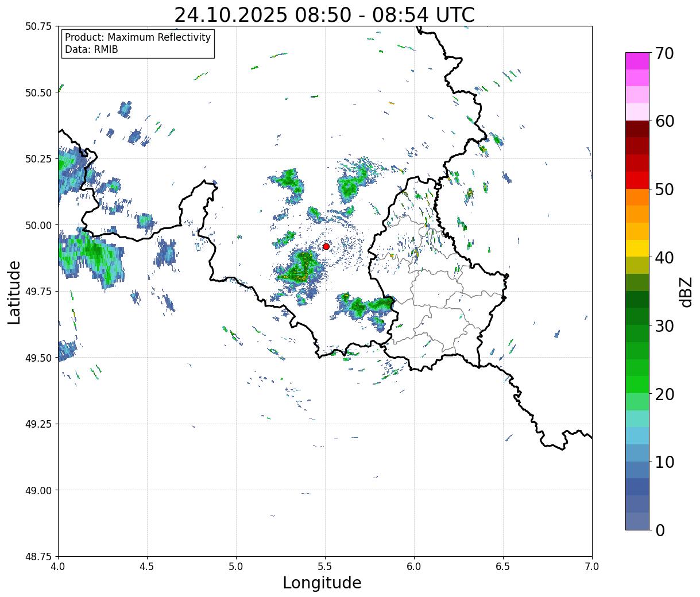
Task: Click the colorbar tick label 70
Action: click(664, 53)
